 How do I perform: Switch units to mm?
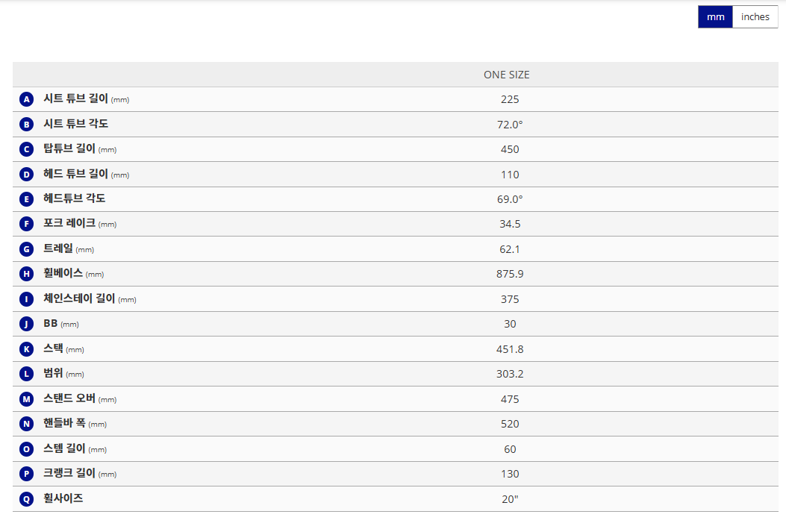(715, 17)
